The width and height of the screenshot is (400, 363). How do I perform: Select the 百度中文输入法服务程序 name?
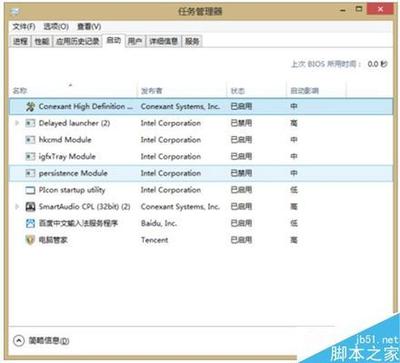point(78,223)
